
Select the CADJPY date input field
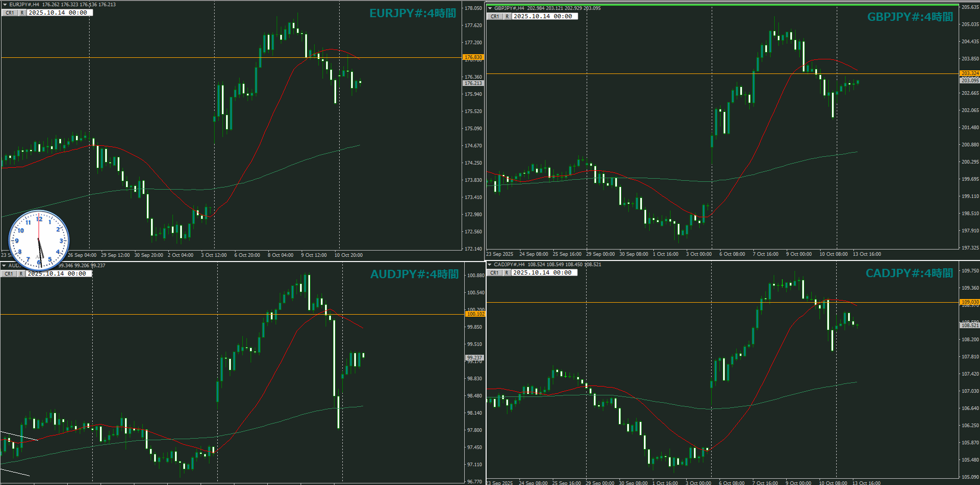(543, 273)
